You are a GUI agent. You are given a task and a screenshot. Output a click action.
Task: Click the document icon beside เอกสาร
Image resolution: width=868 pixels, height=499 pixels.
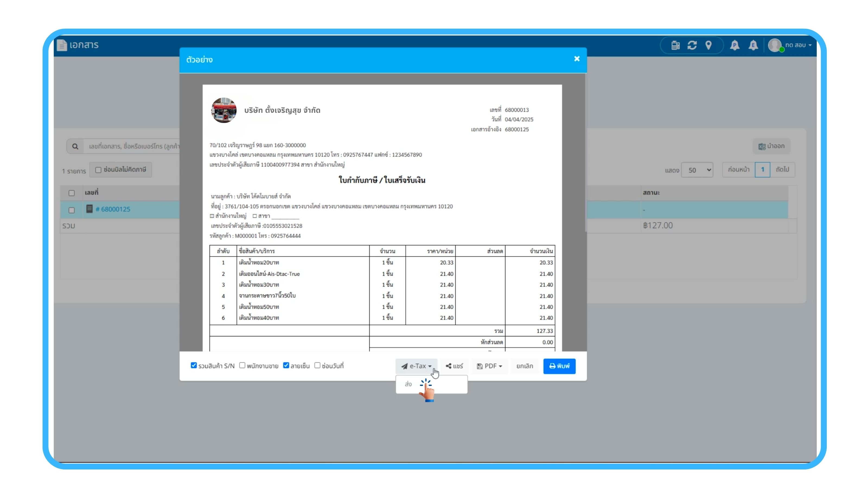tap(62, 45)
